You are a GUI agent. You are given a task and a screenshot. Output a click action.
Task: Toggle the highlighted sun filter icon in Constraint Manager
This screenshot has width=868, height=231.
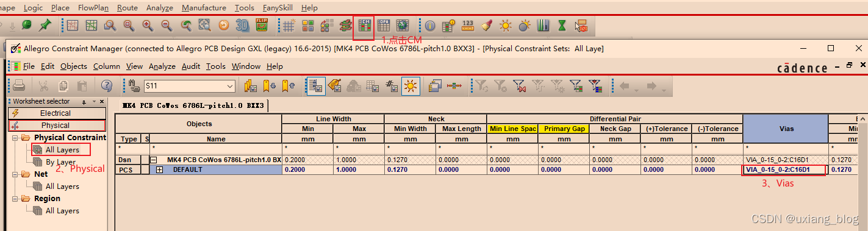pos(411,86)
